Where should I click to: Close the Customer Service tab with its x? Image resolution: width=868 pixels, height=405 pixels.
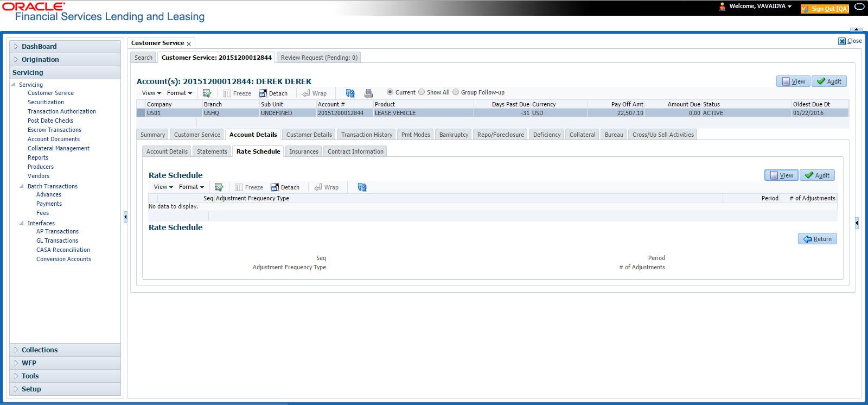pos(189,43)
